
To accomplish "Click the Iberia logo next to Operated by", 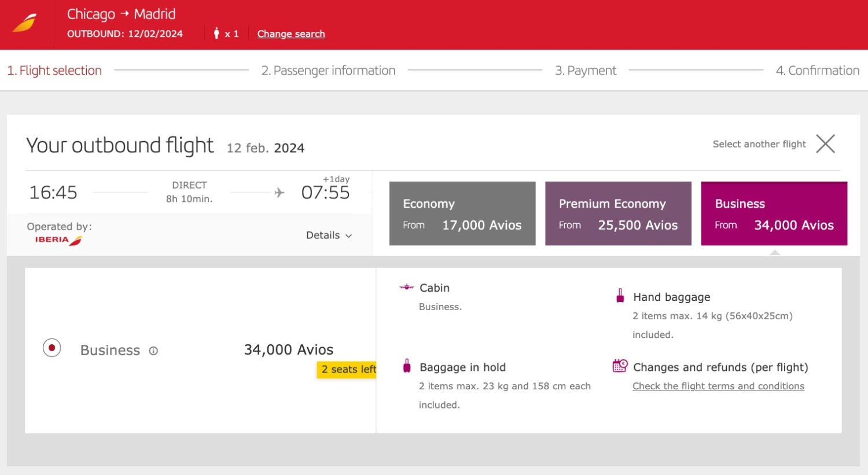I will (56, 238).
